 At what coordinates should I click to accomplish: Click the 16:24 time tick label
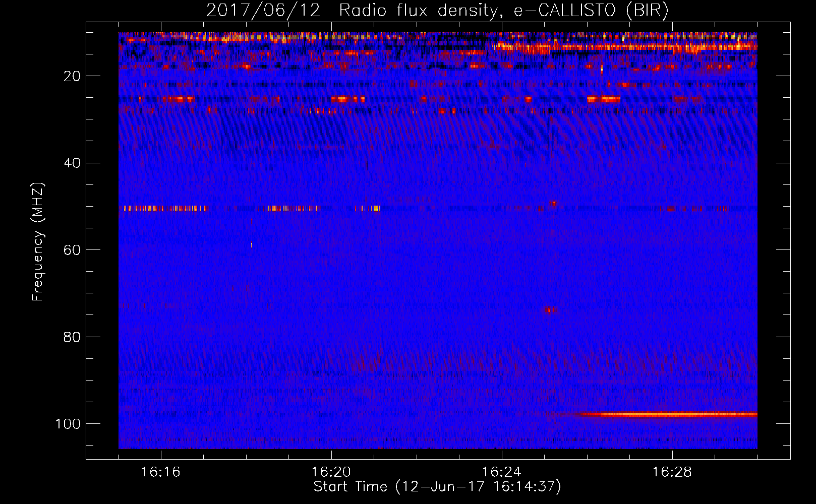(502, 472)
